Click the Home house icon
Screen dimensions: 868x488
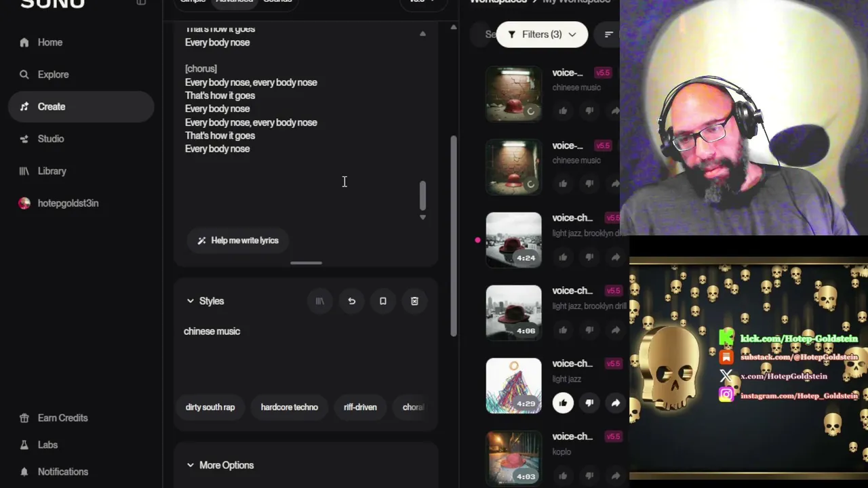pyautogui.click(x=24, y=42)
